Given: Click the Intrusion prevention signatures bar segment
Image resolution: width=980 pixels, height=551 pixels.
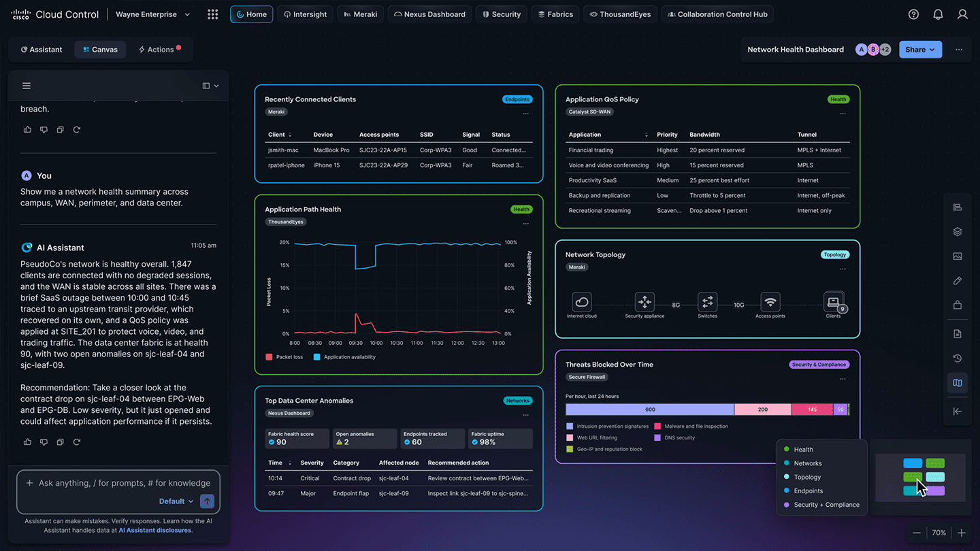Looking at the screenshot, I should pyautogui.click(x=650, y=410).
